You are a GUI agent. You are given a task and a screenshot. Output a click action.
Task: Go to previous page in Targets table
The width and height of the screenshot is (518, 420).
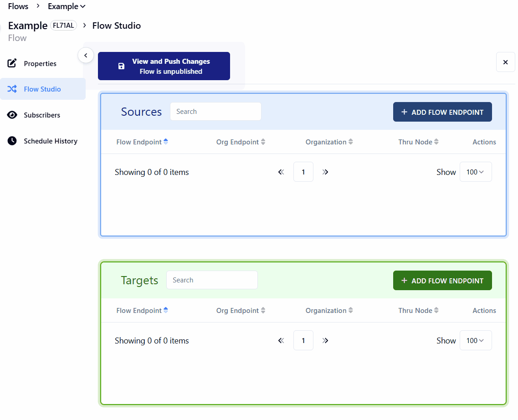click(281, 340)
